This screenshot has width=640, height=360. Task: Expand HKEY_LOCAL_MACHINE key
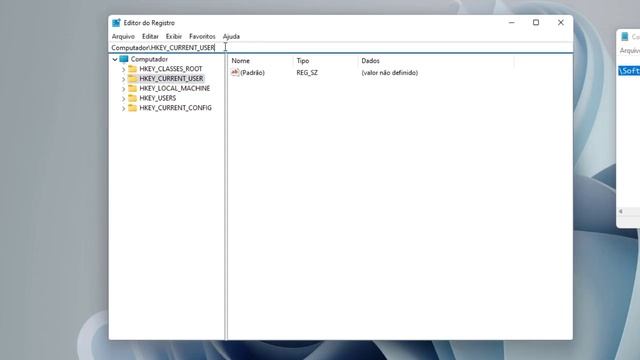coord(123,89)
